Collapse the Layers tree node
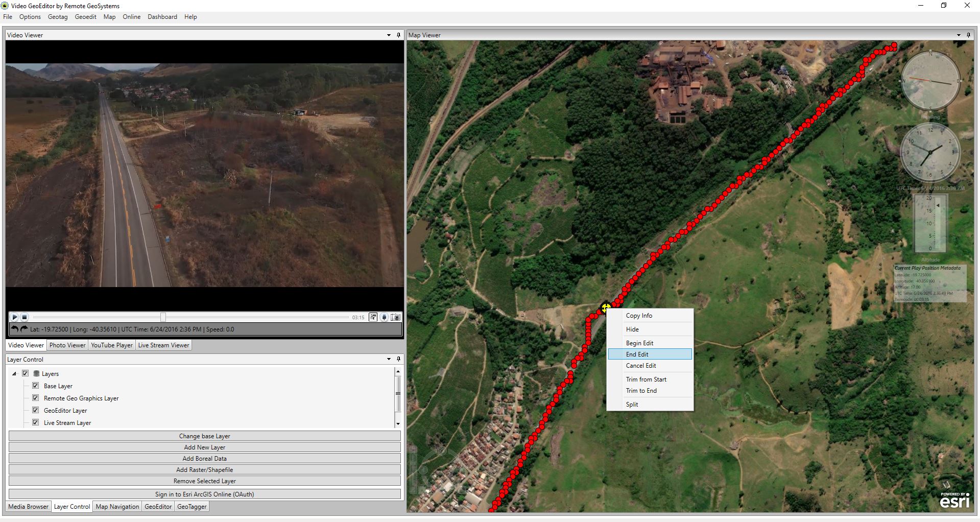This screenshot has height=522, width=980. coord(14,374)
